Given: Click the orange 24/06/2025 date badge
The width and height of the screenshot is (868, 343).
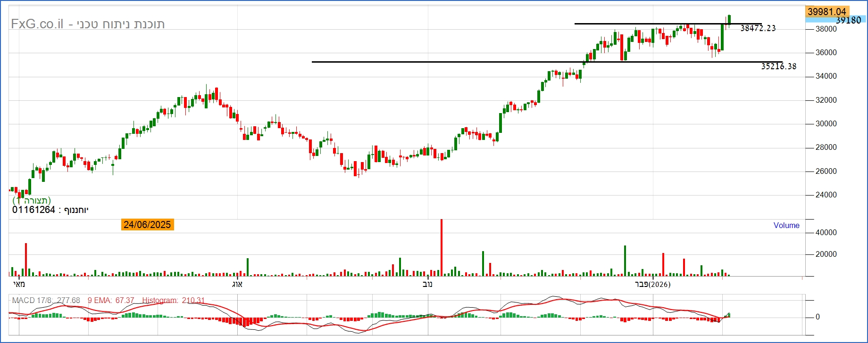Looking at the screenshot, I should pyautogui.click(x=147, y=225).
